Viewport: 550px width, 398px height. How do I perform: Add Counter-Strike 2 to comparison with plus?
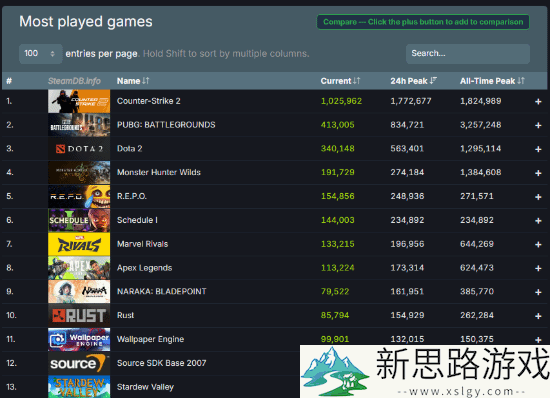tap(538, 102)
